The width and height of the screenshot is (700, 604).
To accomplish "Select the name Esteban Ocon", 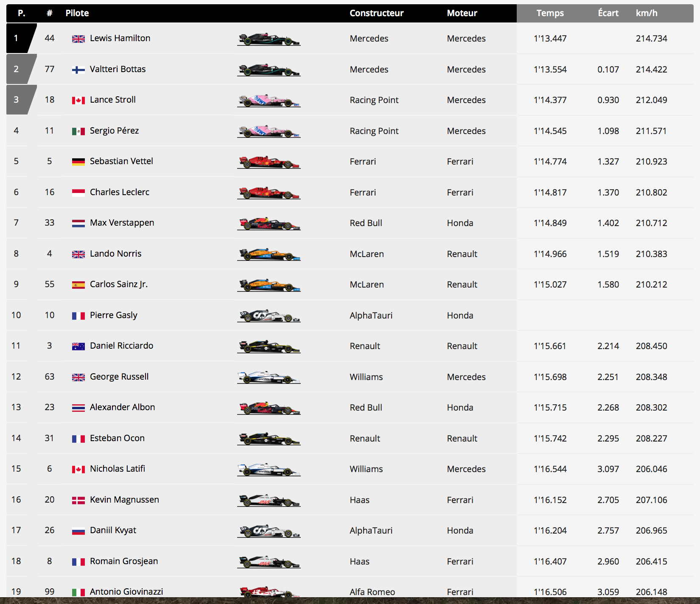I will [117, 438].
